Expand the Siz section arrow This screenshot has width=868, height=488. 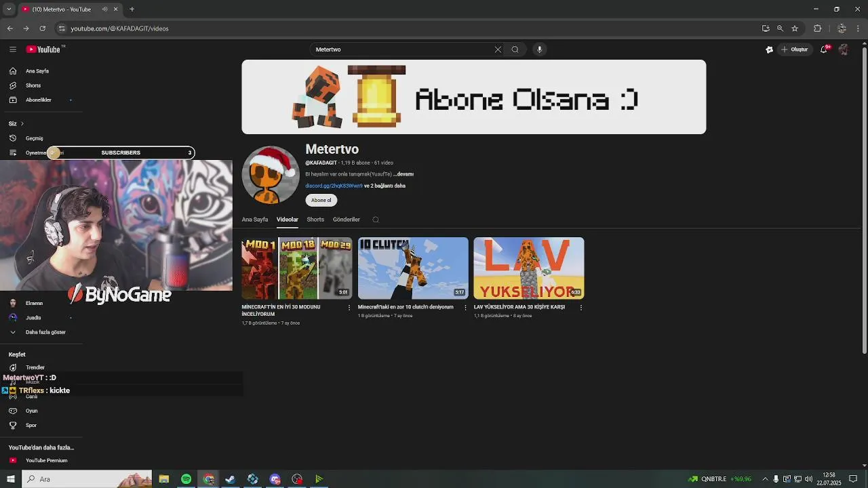tap(22, 123)
